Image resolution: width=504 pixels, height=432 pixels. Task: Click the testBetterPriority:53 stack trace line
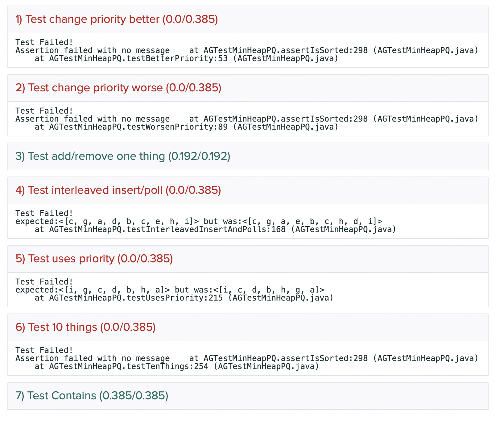tap(186, 58)
